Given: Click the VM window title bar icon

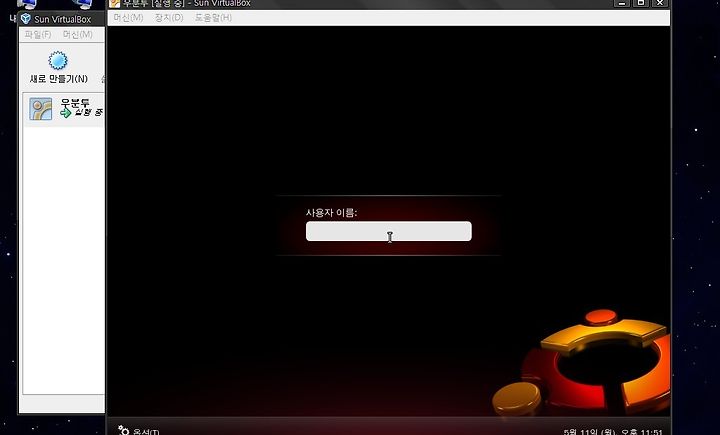Looking at the screenshot, I should tap(115, 3).
